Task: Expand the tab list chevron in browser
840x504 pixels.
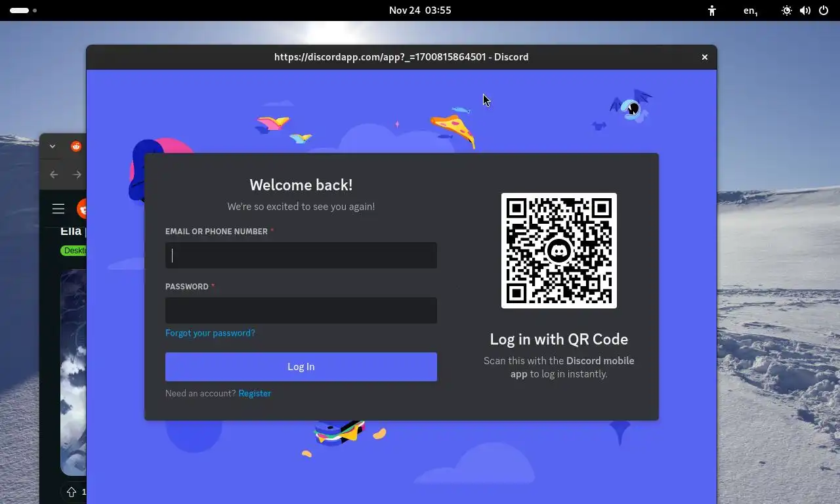Action: [52, 146]
